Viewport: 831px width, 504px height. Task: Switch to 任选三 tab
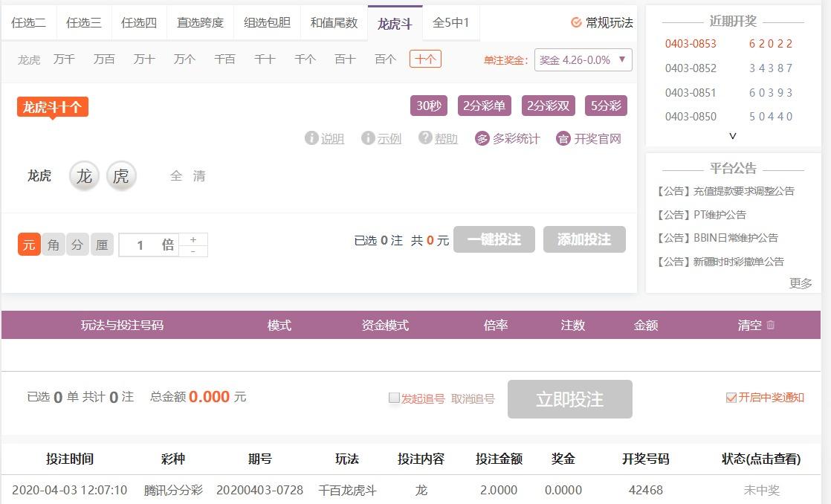pyautogui.click(x=84, y=23)
